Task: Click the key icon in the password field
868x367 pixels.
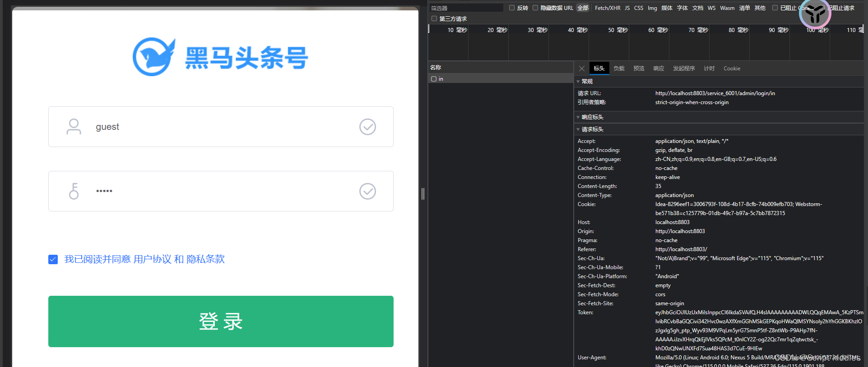Action: pos(74,191)
